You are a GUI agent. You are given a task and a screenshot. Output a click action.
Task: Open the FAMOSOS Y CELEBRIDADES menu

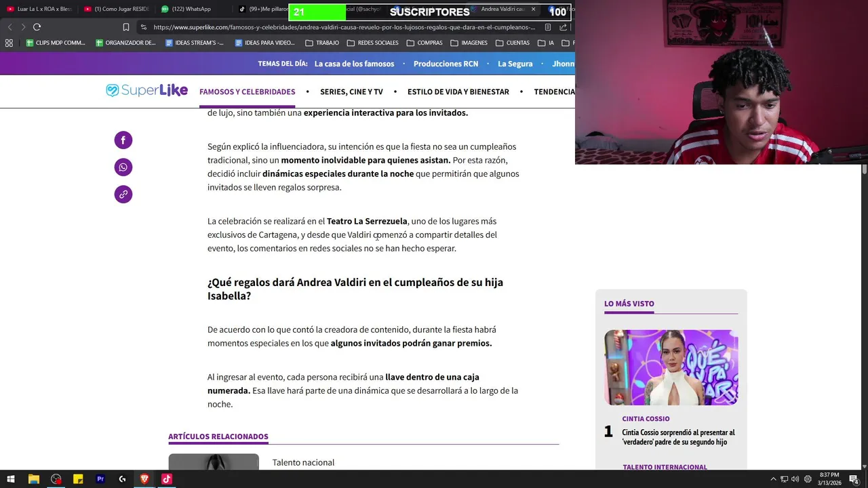248,91
